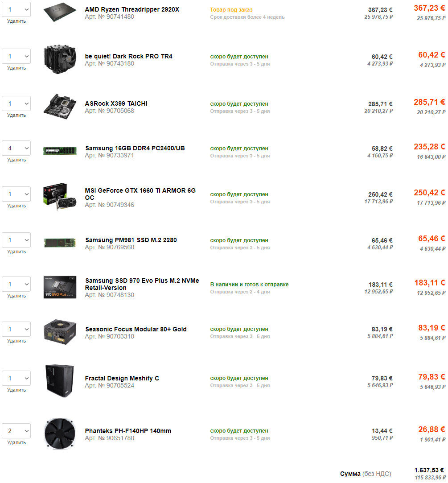The image size is (448, 483).
Task: Change quantity of AMD Ryzen Threadripper 2920X
Action: coord(16,9)
